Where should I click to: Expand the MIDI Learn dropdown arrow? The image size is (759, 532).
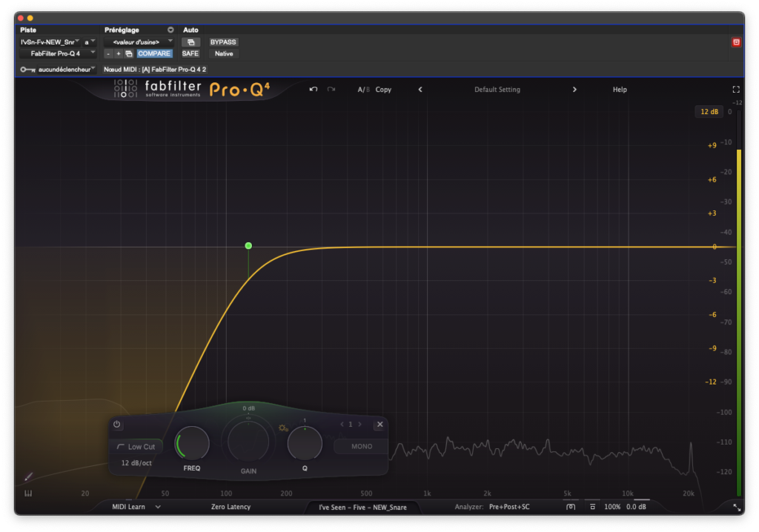tap(158, 507)
